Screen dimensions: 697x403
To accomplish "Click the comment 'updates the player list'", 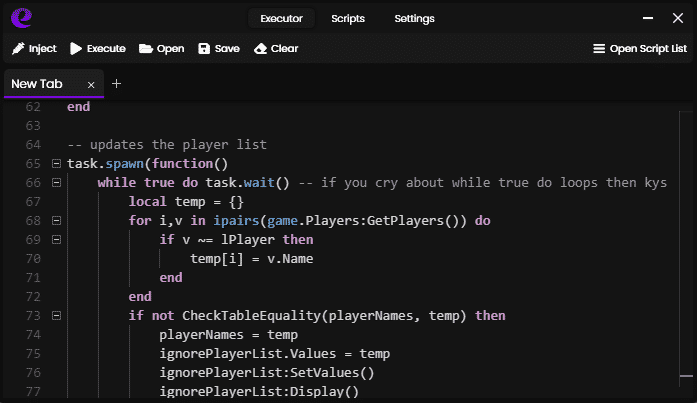I will click(167, 145).
